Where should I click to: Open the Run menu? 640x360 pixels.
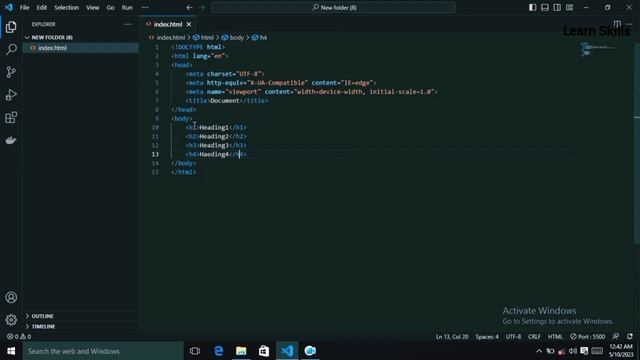(x=127, y=7)
